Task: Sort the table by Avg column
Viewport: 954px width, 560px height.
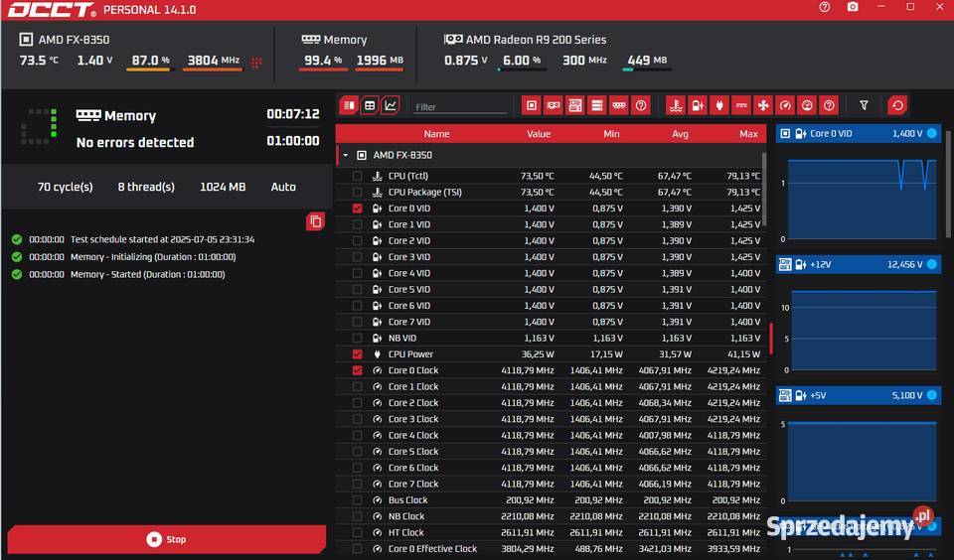Action: point(680,134)
